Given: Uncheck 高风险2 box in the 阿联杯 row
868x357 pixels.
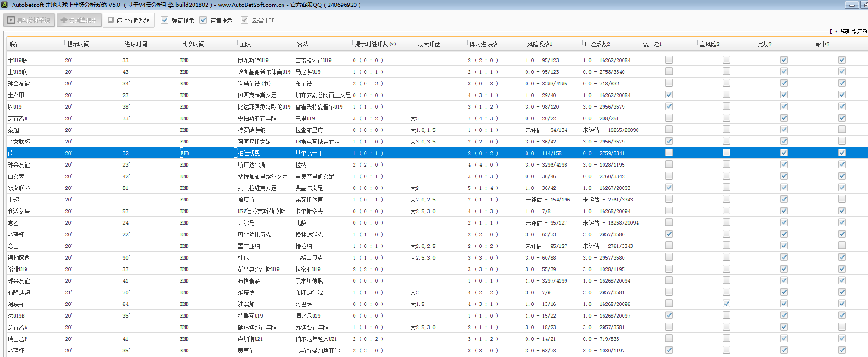Looking at the screenshot, I should point(727,304).
